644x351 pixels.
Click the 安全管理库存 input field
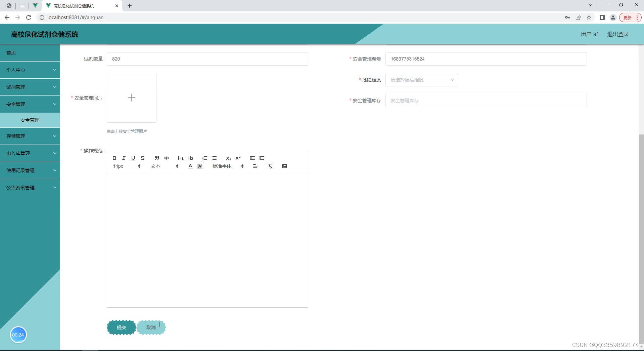point(486,101)
